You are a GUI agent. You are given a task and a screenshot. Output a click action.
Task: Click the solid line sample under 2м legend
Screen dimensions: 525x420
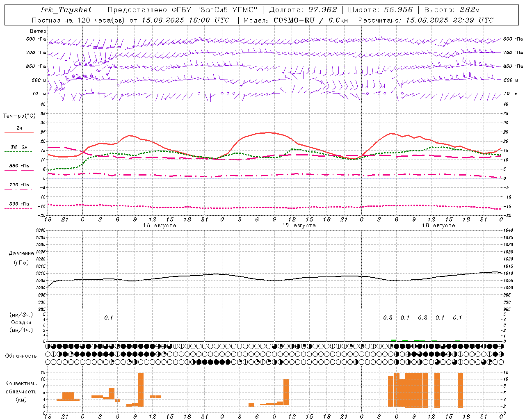19,132
